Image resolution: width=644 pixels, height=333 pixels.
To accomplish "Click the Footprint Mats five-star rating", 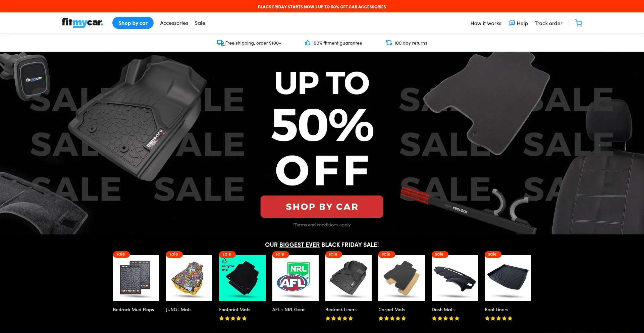I will coord(233,319).
